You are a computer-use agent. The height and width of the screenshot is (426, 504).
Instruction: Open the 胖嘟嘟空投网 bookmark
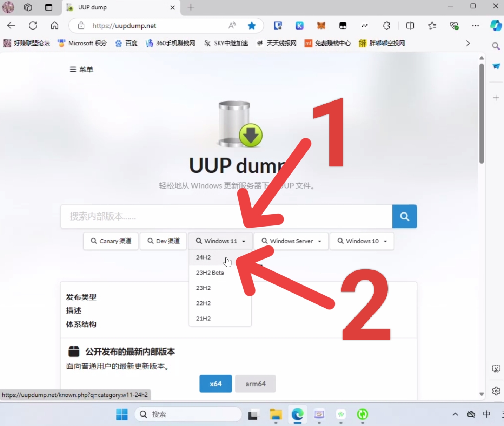pyautogui.click(x=382, y=43)
